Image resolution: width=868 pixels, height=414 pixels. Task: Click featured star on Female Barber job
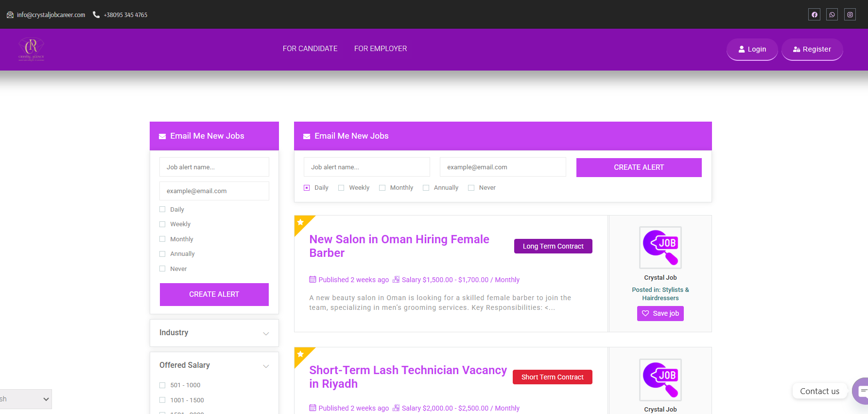[x=300, y=222]
